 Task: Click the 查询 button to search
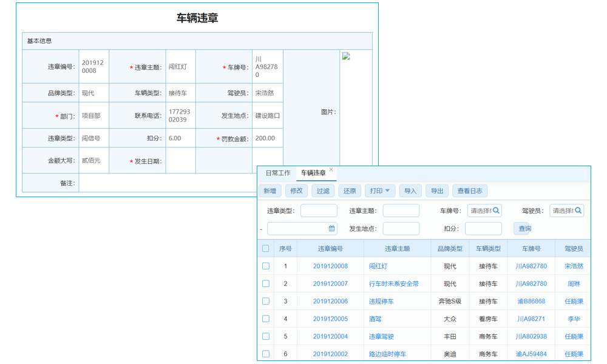click(x=523, y=229)
